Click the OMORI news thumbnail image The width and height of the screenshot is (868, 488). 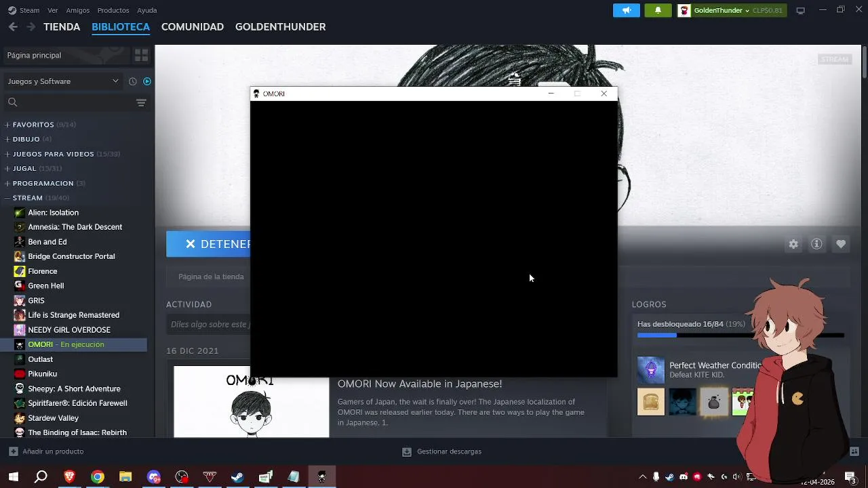pyautogui.click(x=251, y=401)
